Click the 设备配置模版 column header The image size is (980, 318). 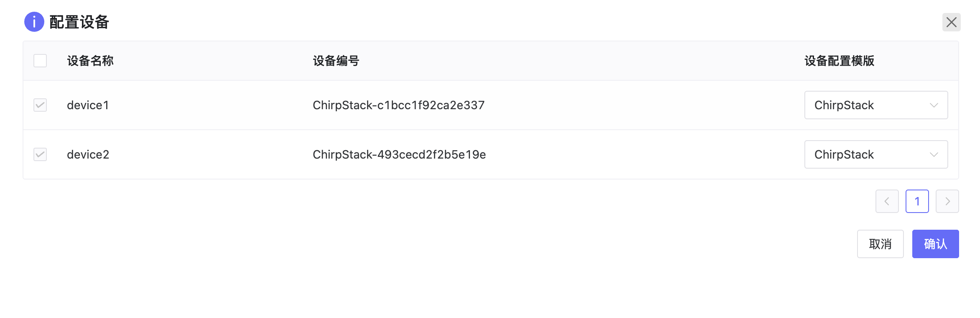(839, 61)
